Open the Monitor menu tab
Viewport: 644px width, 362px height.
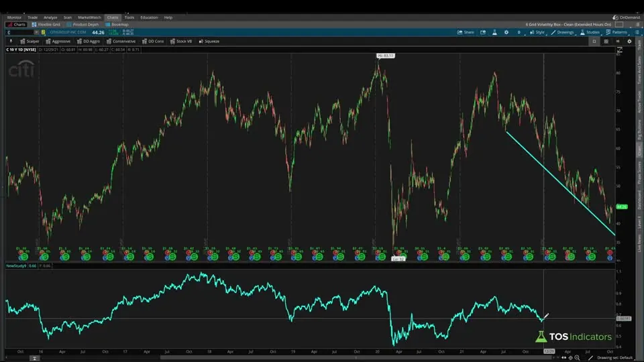[x=14, y=17]
